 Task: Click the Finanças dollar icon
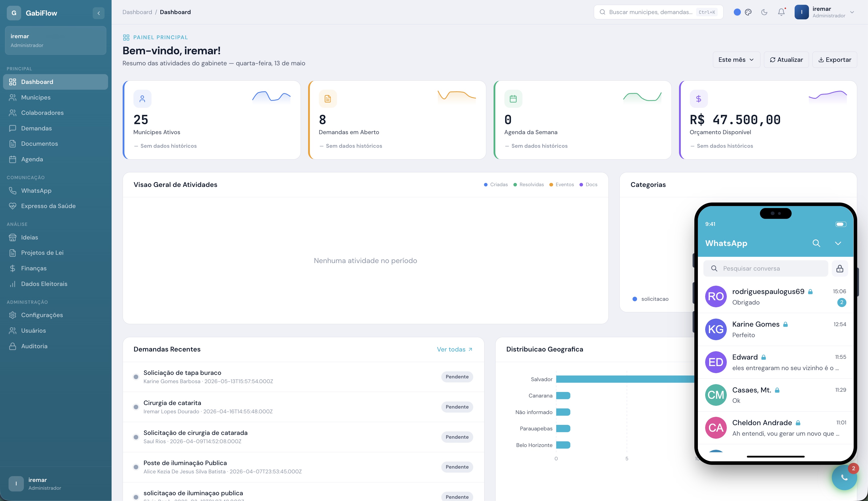(x=13, y=268)
